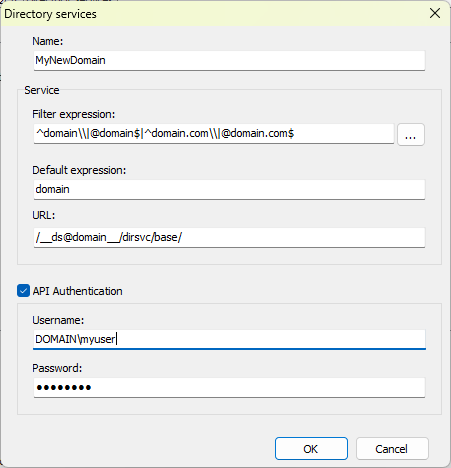The image size is (451, 468).
Task: Place cursor in the URL field
Action: click(229, 237)
